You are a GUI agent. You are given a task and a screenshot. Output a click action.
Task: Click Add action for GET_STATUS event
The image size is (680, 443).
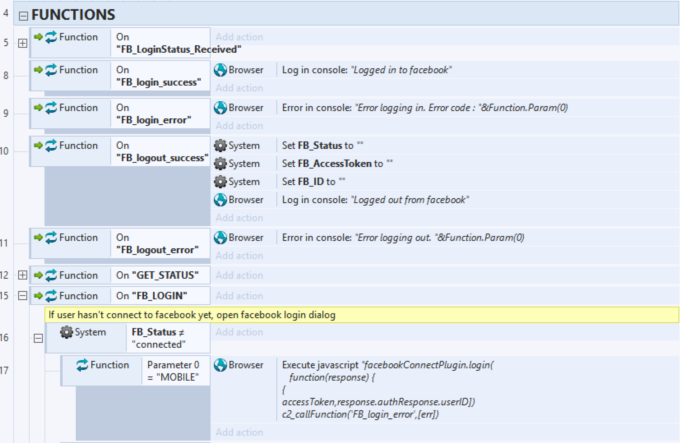click(239, 275)
